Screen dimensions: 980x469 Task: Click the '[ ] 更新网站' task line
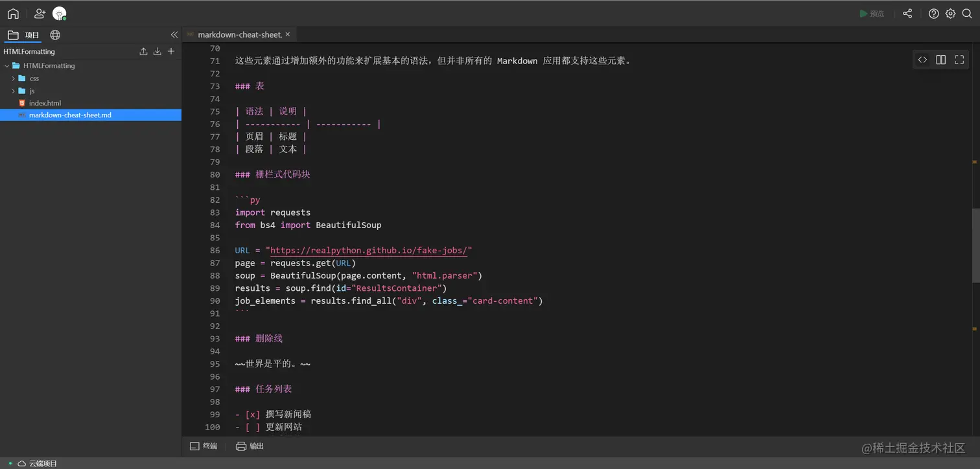[x=268, y=427]
